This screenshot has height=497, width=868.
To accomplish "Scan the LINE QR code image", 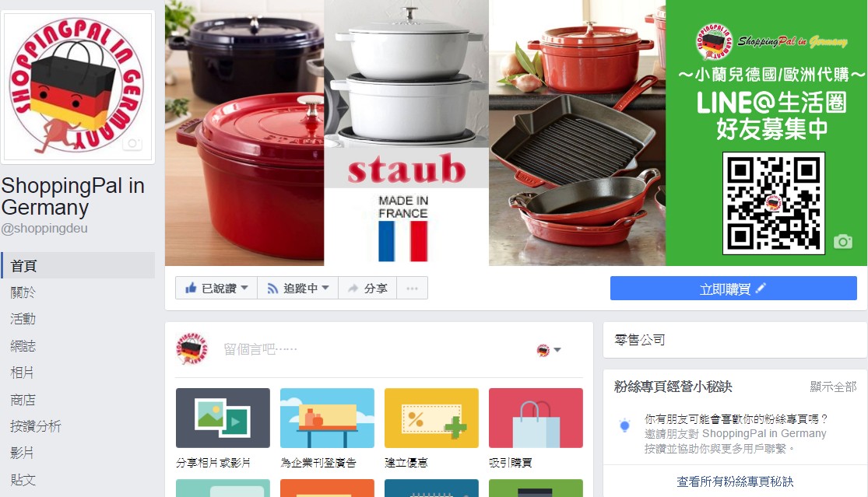I will (x=773, y=204).
